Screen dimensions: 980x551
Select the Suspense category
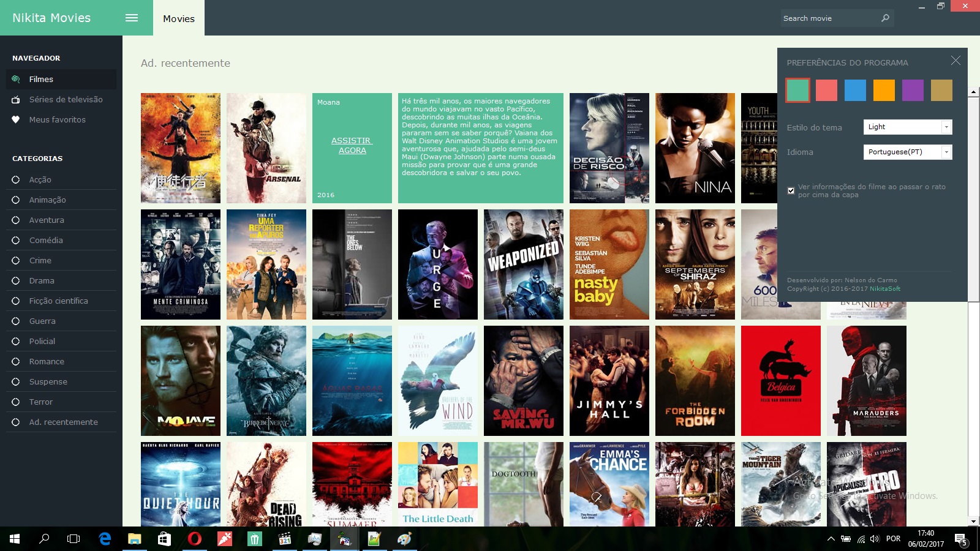[61, 381]
